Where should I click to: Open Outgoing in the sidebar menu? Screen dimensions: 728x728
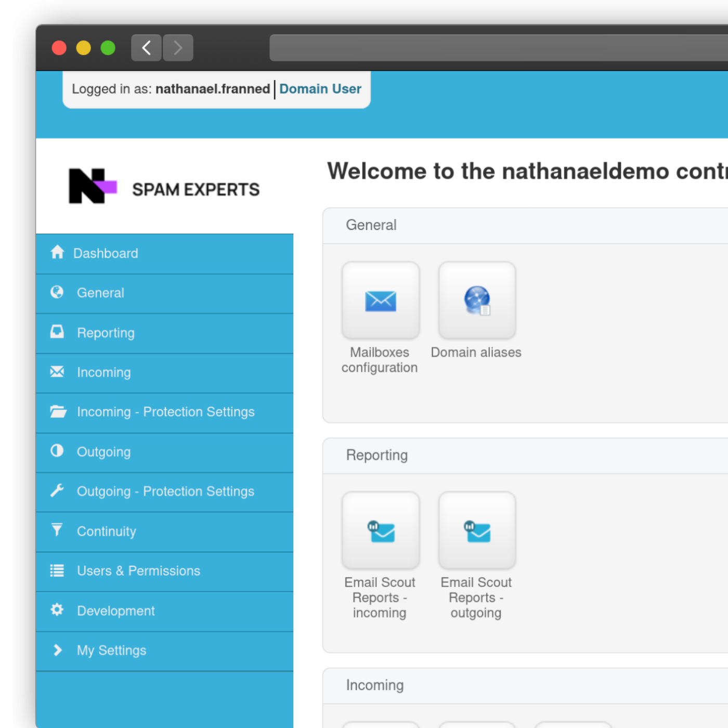[103, 452]
